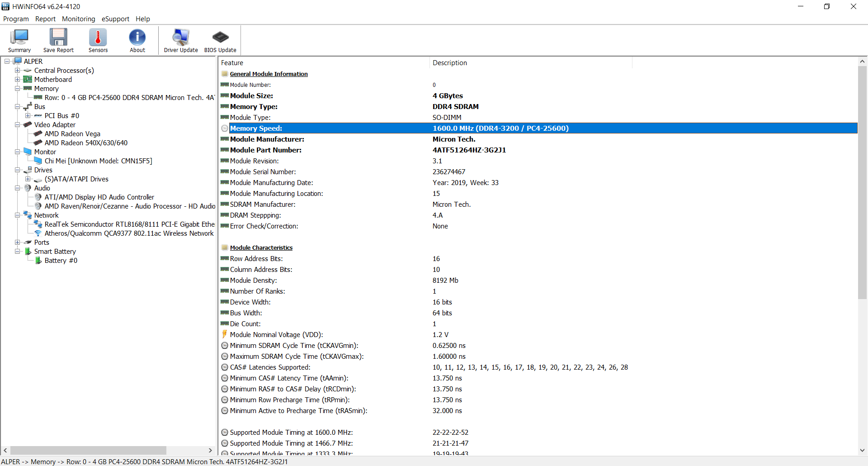
Task: Expand the Motherboard tree node
Action: pyautogui.click(x=17, y=80)
